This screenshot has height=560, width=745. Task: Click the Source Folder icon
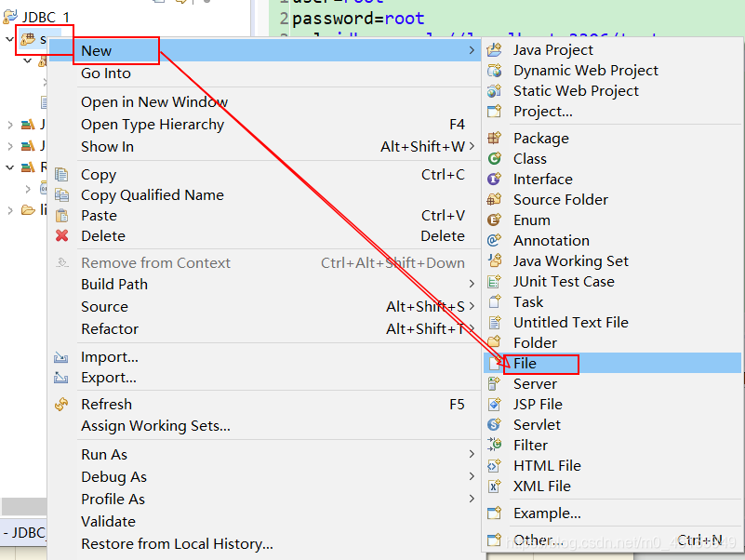[494, 199]
